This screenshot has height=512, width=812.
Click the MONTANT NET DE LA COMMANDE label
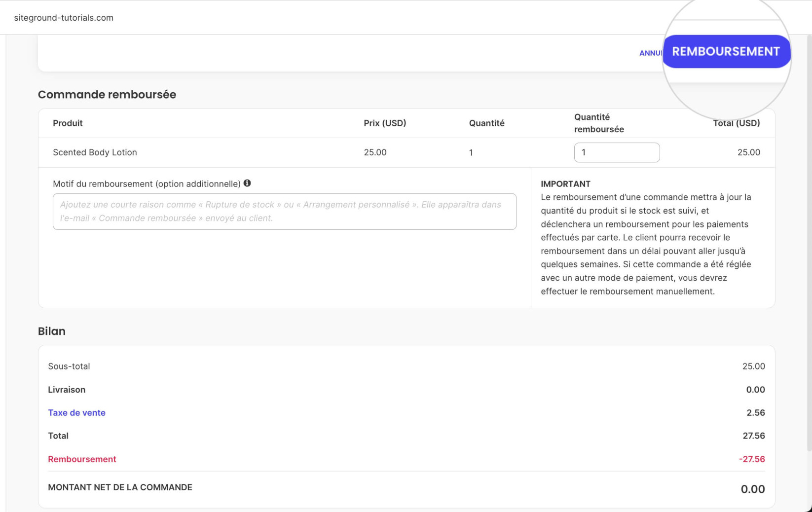pos(120,487)
